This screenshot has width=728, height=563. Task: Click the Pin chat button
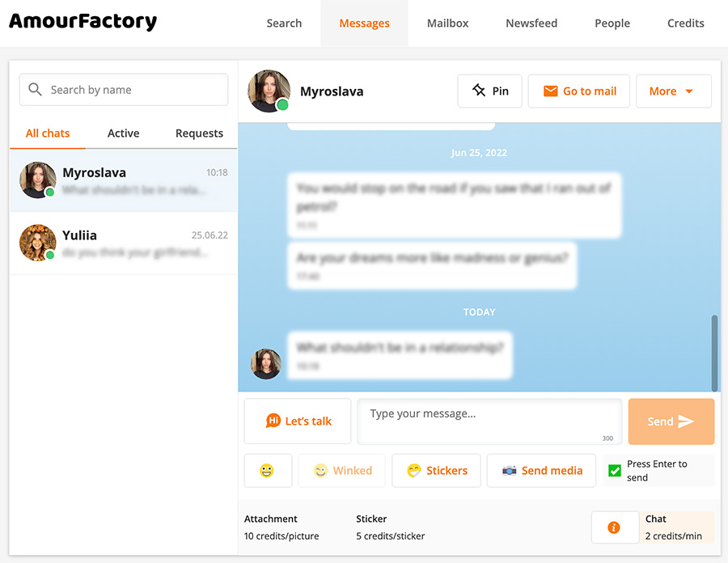(490, 91)
